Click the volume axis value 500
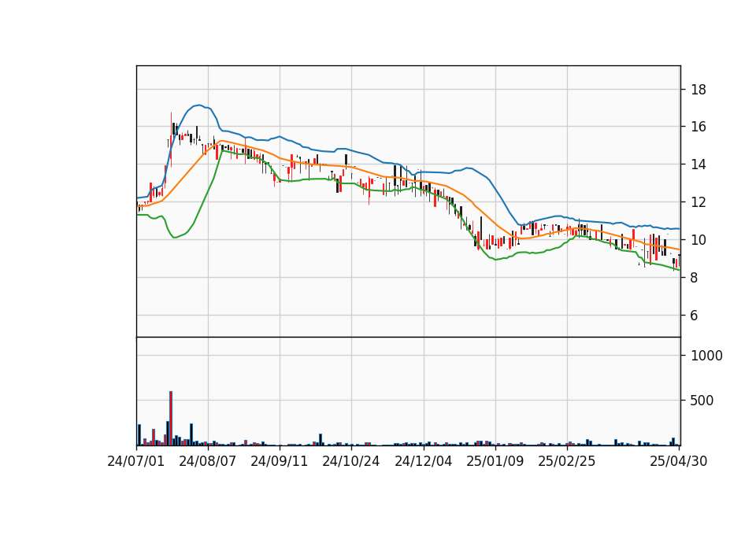This screenshot has height=543, width=756. (x=702, y=401)
